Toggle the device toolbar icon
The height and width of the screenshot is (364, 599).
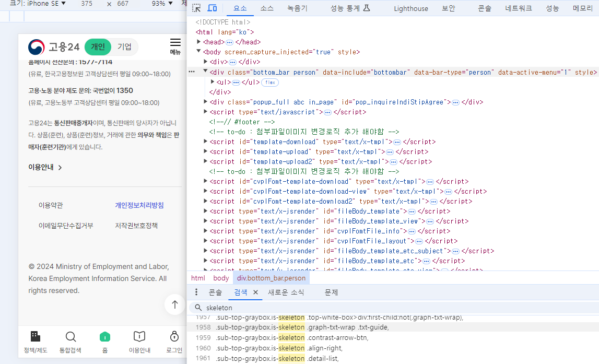(x=212, y=8)
